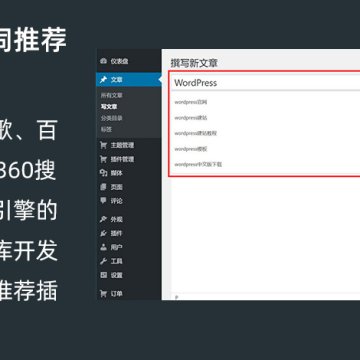Image resolution: width=360 pixels, height=360 pixels.
Task: Click the cart icon beside 订单
Action: [104, 294]
